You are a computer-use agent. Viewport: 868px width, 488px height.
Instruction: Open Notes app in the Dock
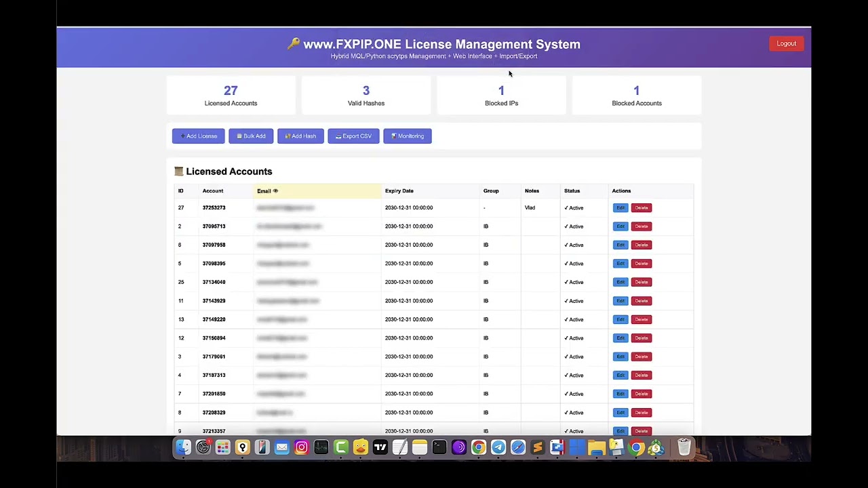pos(419,447)
